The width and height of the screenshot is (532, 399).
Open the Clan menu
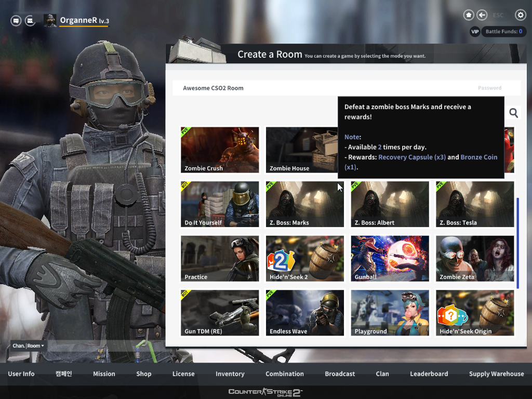pos(382,374)
